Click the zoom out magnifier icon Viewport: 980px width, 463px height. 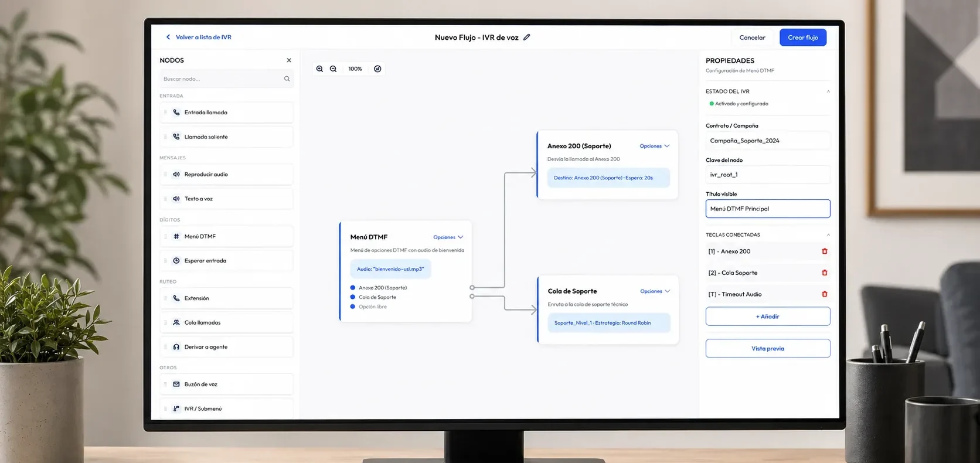[333, 69]
